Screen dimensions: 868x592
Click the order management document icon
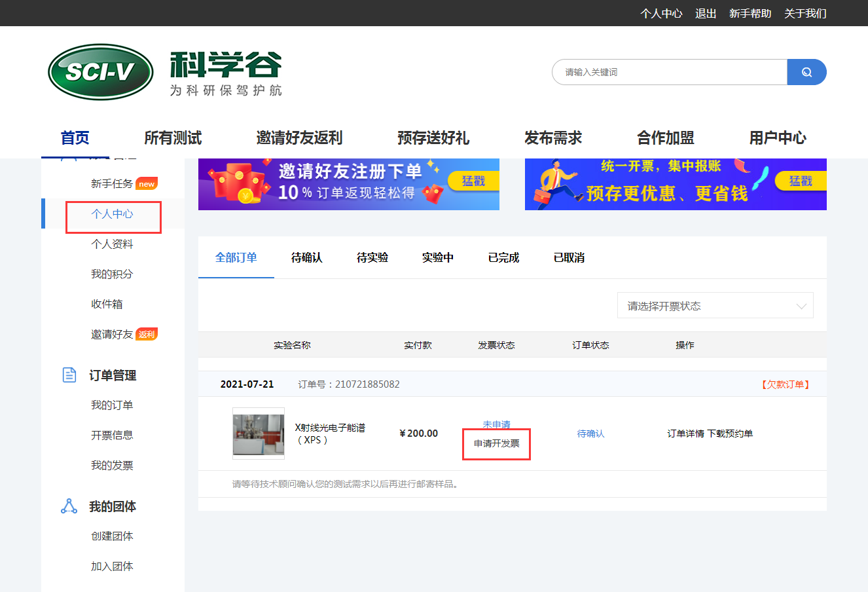point(69,375)
